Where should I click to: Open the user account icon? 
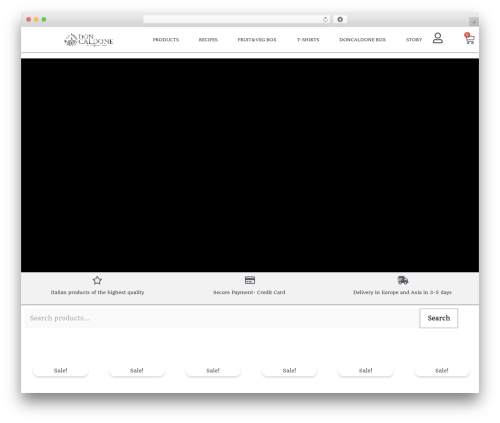point(438,38)
